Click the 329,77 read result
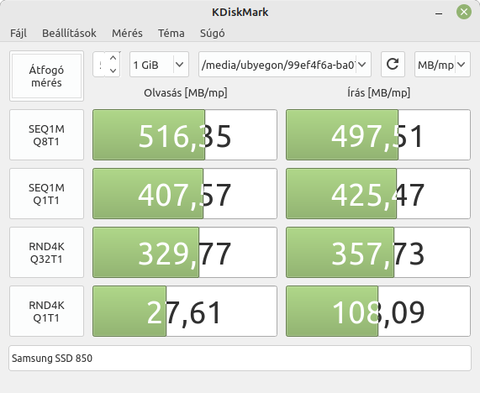This screenshot has height=393, width=480. click(185, 252)
